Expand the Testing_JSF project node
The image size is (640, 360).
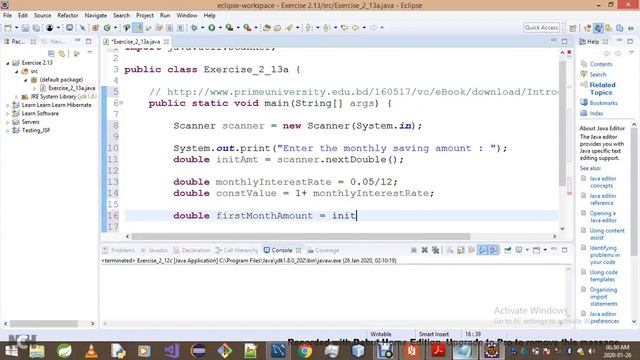(7, 131)
